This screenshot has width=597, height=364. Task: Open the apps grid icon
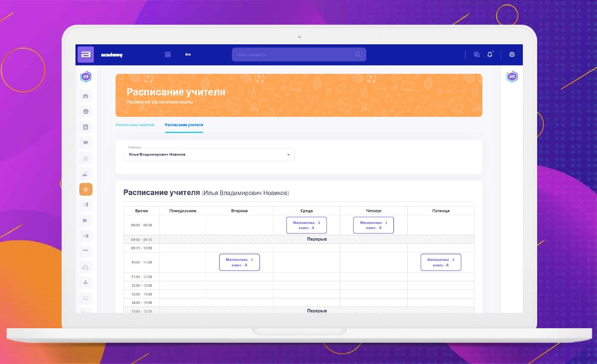pyautogui.click(x=168, y=55)
